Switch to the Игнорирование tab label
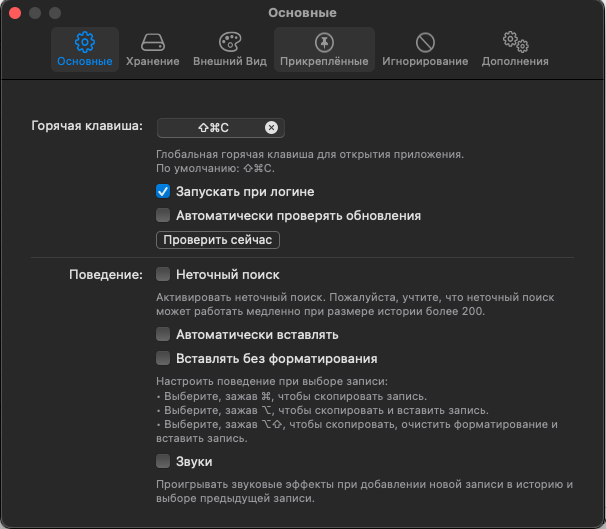The image size is (606, 529). [425, 61]
